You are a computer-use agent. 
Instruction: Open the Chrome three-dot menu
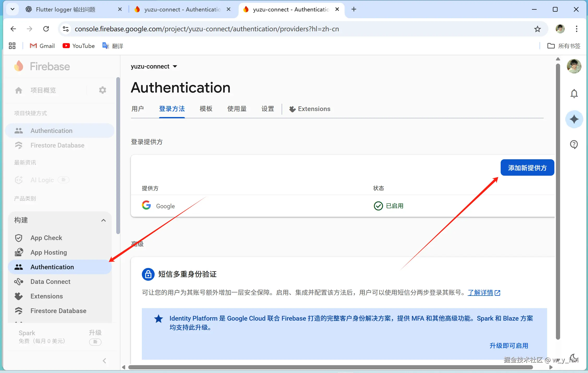[577, 29]
